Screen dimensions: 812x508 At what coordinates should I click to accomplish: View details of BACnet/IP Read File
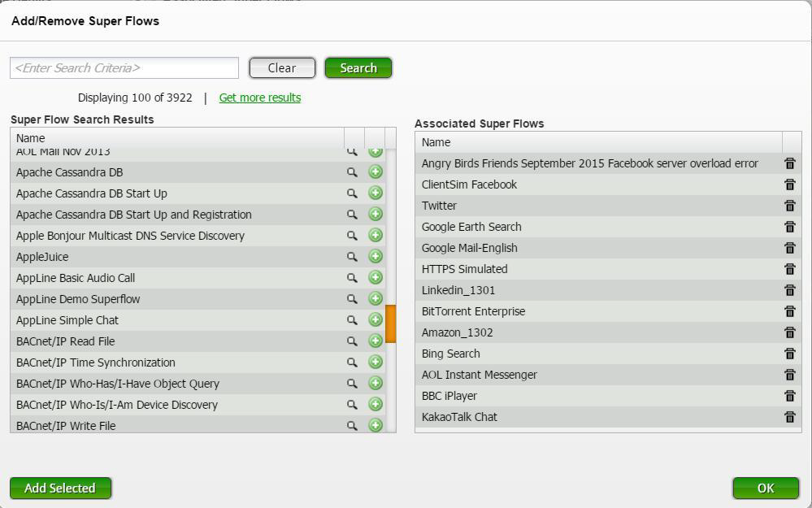coord(352,341)
